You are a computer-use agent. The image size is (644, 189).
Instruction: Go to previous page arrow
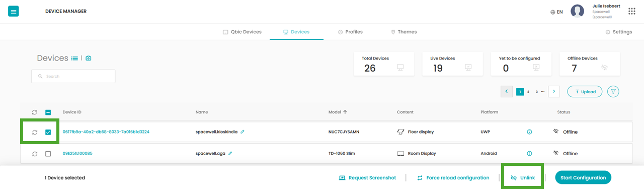(x=507, y=91)
